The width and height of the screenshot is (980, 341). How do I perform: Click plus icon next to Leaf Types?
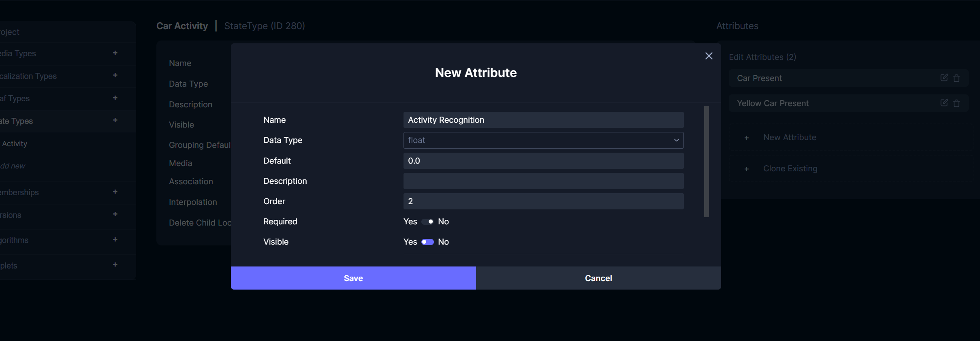tap(115, 98)
